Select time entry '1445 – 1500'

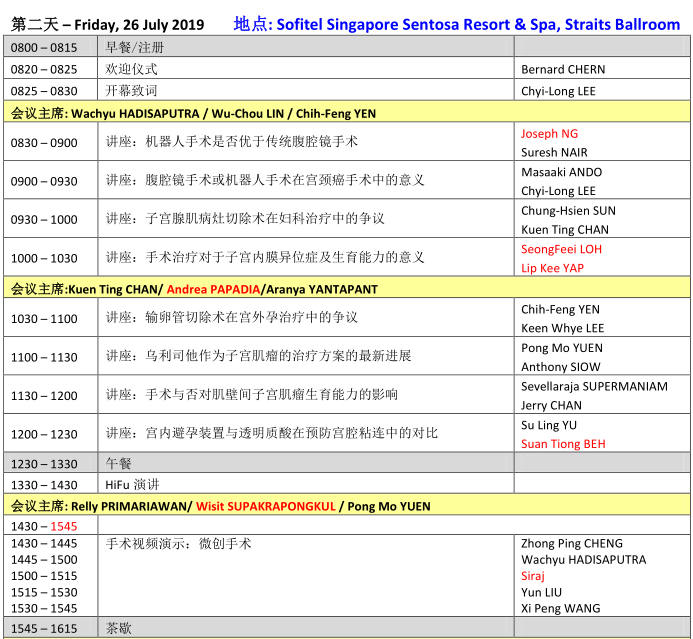point(44,559)
